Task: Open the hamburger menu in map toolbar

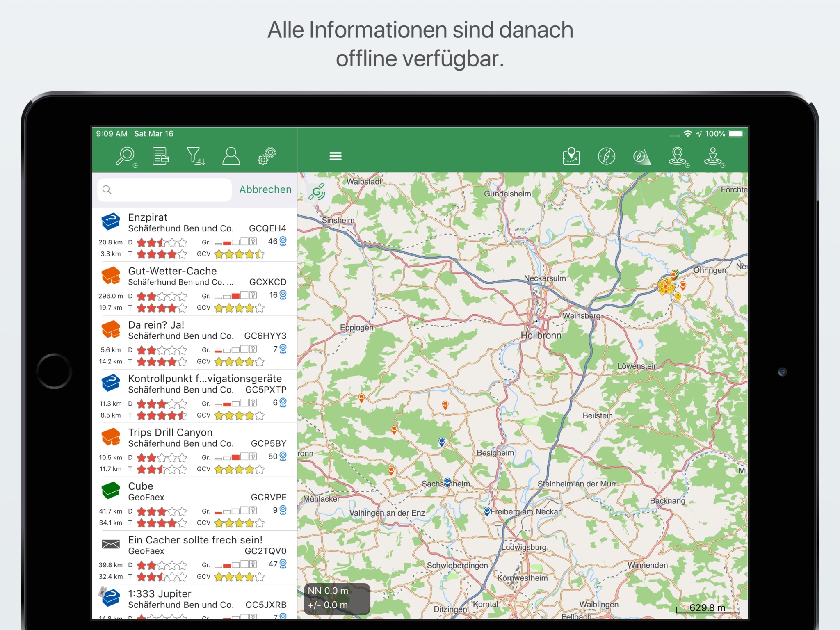Action: (x=336, y=156)
